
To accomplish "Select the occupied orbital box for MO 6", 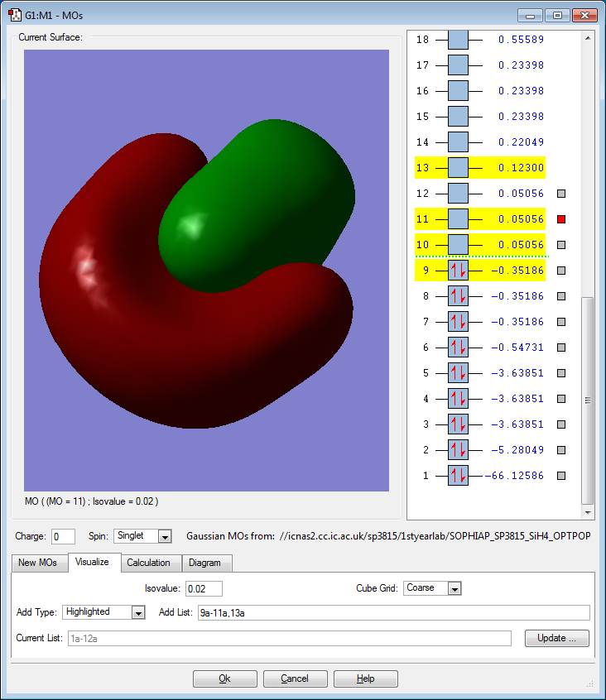I will tap(458, 348).
